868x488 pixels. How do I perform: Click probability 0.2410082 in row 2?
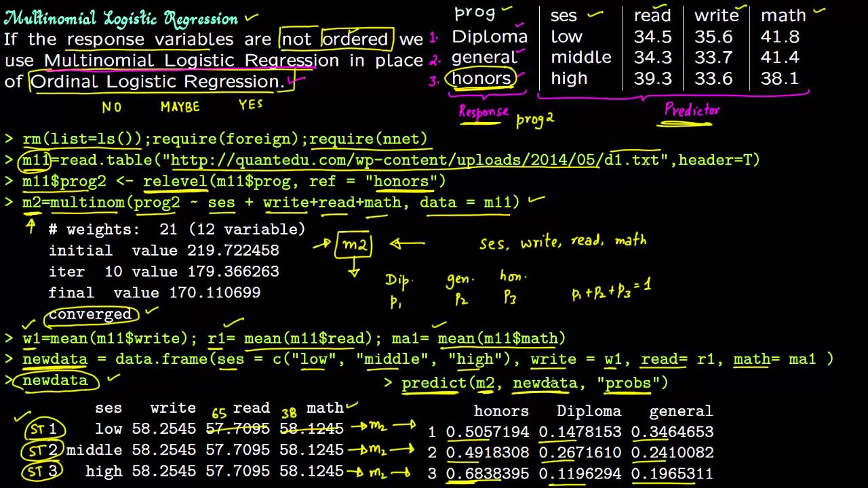point(672,452)
